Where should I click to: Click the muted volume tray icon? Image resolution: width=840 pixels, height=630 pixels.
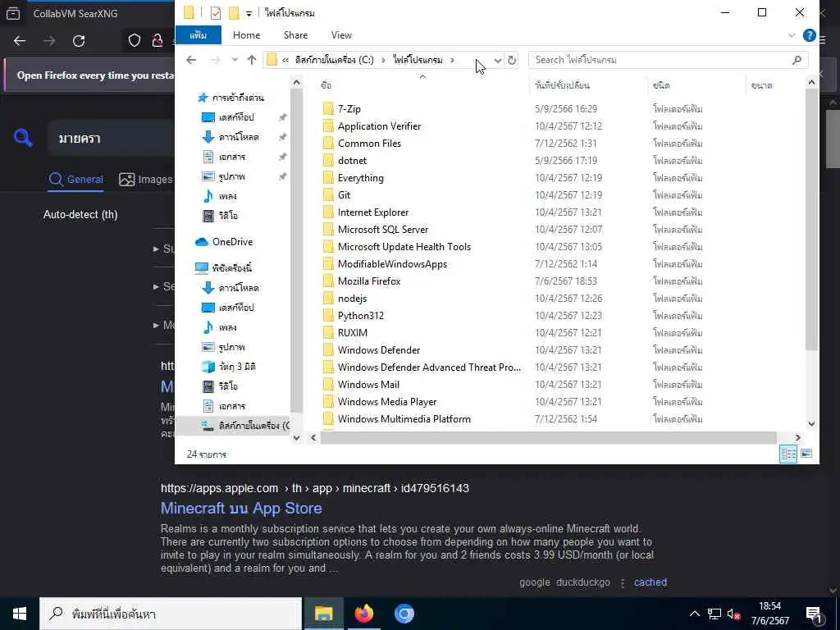pyautogui.click(x=733, y=614)
